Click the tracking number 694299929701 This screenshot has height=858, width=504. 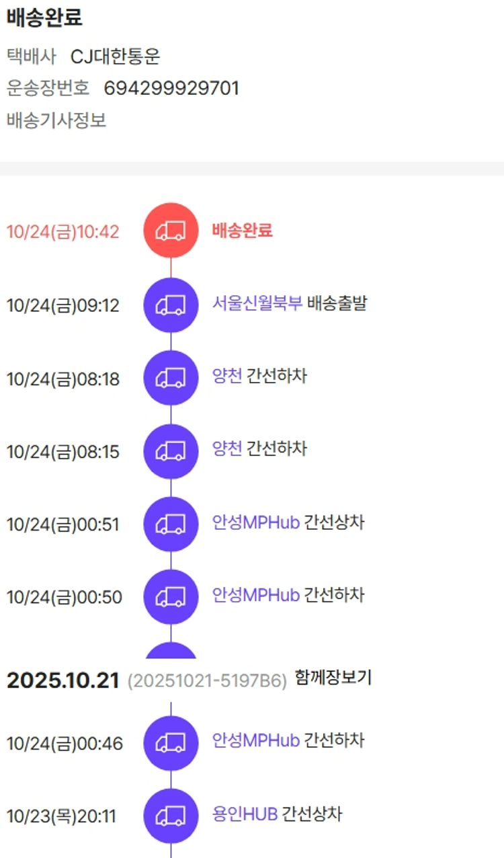click(171, 88)
